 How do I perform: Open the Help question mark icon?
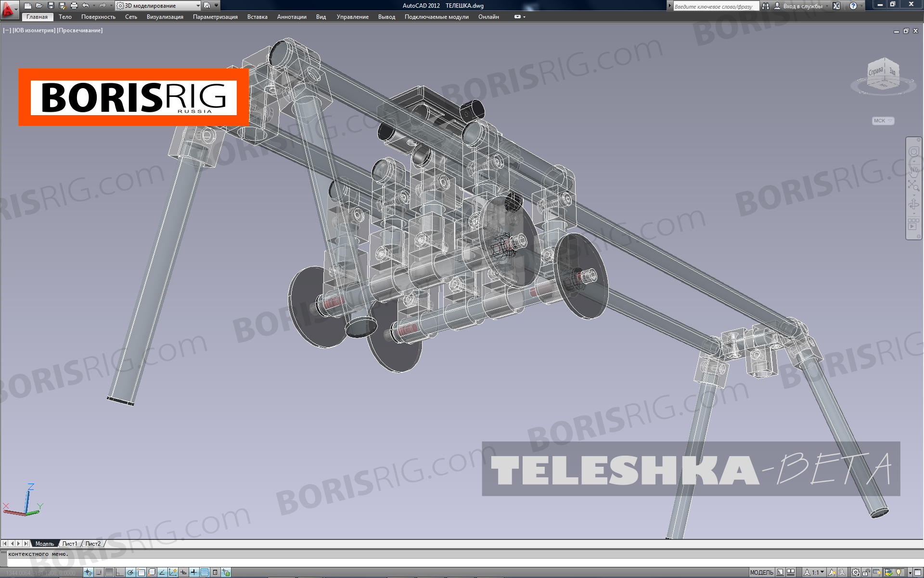(853, 6)
